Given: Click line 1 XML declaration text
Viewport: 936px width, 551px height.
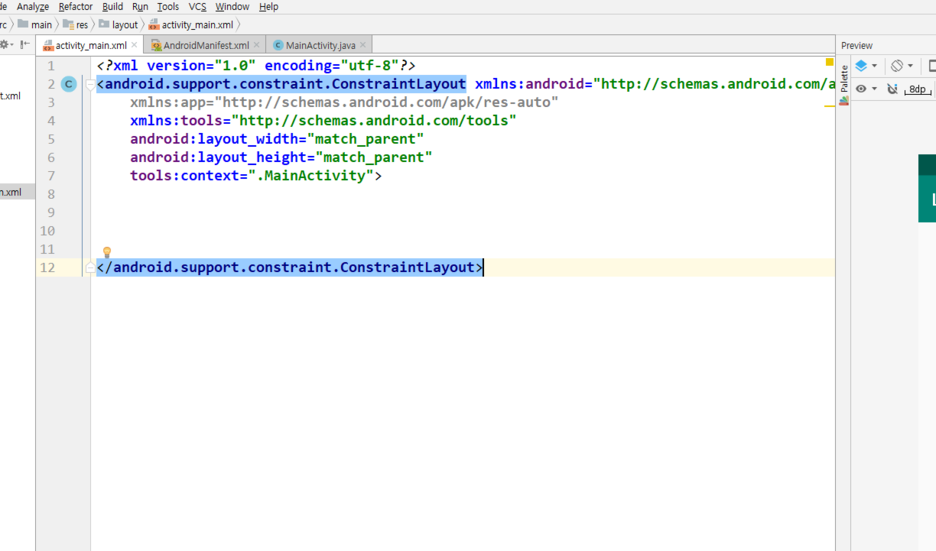Looking at the screenshot, I should coord(255,66).
